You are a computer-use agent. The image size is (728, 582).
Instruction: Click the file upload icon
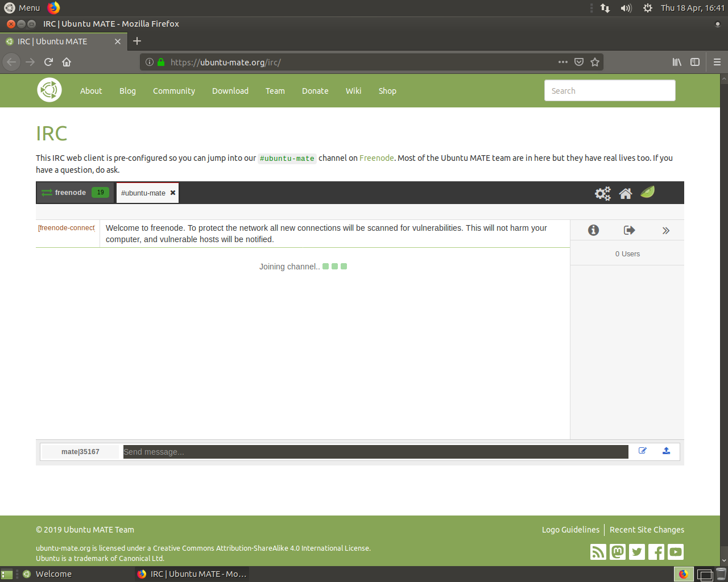[x=667, y=451]
